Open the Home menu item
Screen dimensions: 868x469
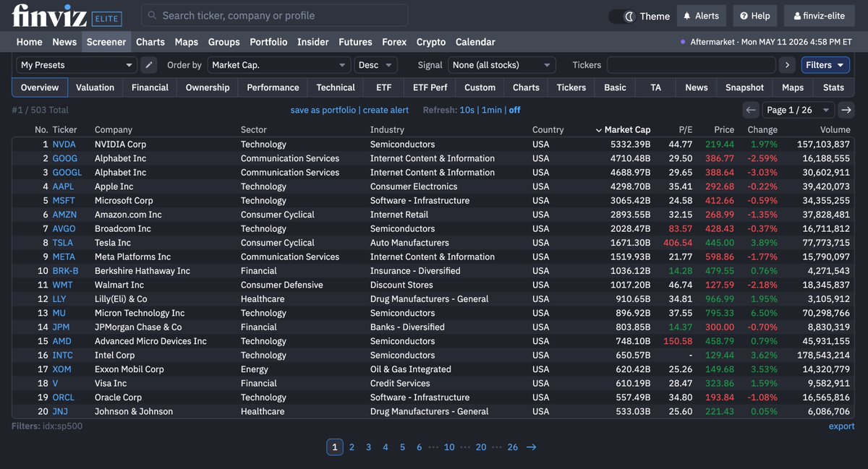[x=30, y=42]
